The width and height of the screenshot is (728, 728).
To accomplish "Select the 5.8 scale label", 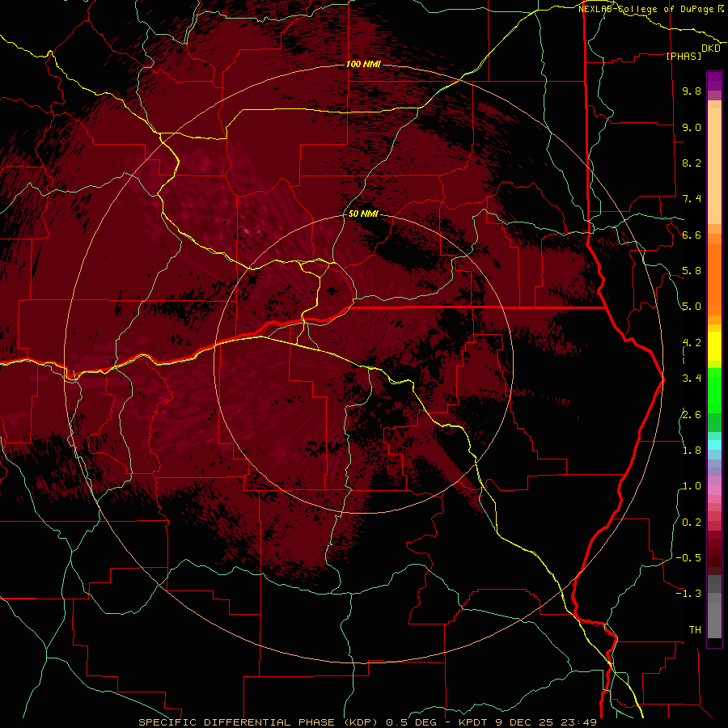I will (x=692, y=271).
